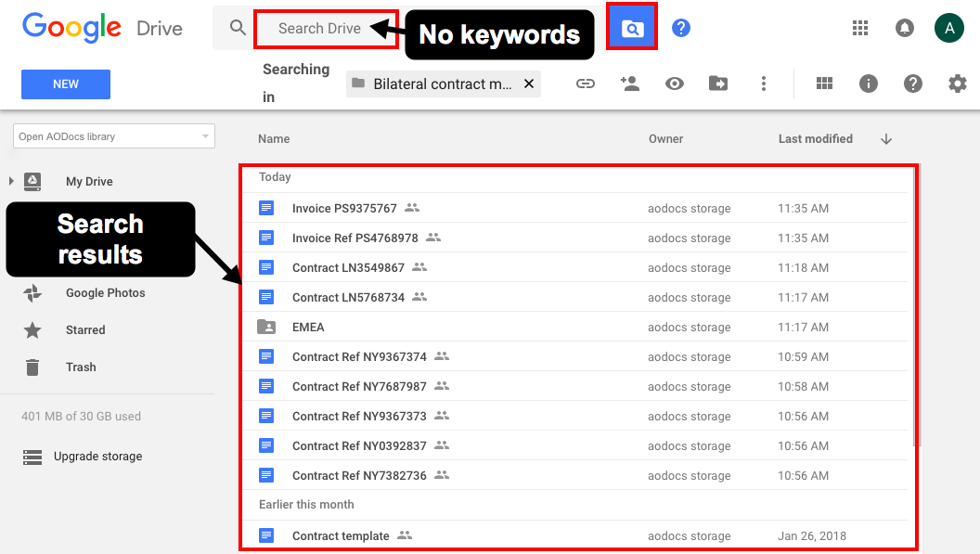Click the Move to folder icon
Screen dimensions: 980x554
[719, 84]
